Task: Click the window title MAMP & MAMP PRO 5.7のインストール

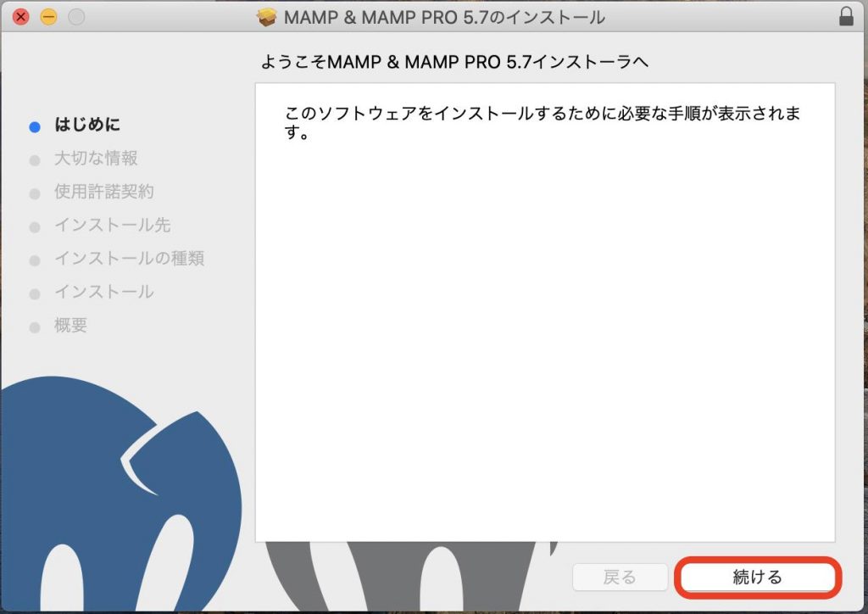Action: pos(444,17)
